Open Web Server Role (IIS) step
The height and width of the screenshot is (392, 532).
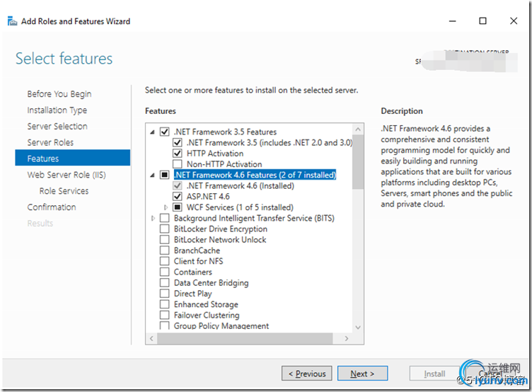tap(66, 175)
